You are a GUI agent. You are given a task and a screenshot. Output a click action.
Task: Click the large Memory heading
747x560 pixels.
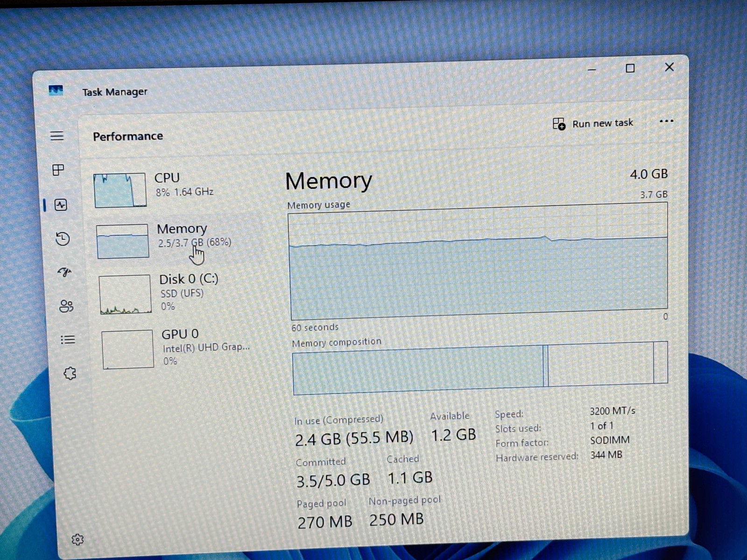[329, 181]
